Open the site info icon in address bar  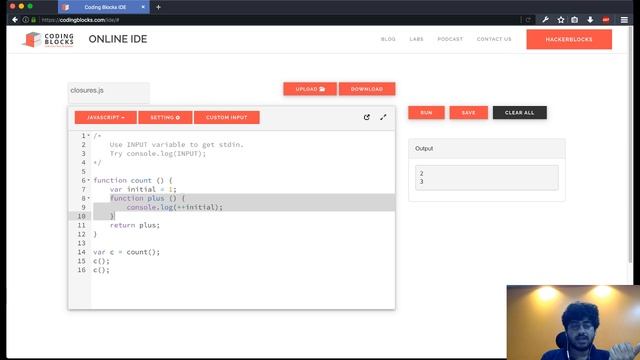(26, 20)
